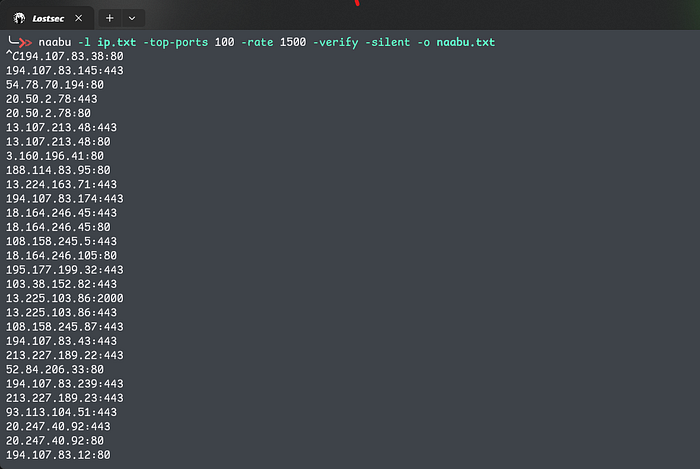Switch to the Lostsec terminal tab
The height and width of the screenshot is (469, 700).
click(50, 18)
